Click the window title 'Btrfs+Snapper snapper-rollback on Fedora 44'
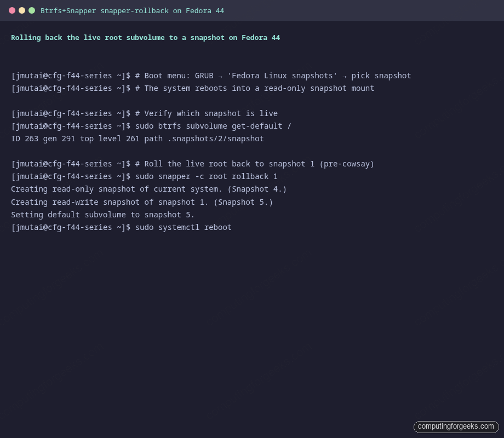Screen dimensions: 504x438 (132, 11)
